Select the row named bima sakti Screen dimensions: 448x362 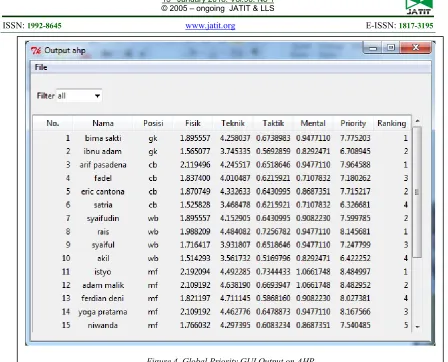pos(222,138)
